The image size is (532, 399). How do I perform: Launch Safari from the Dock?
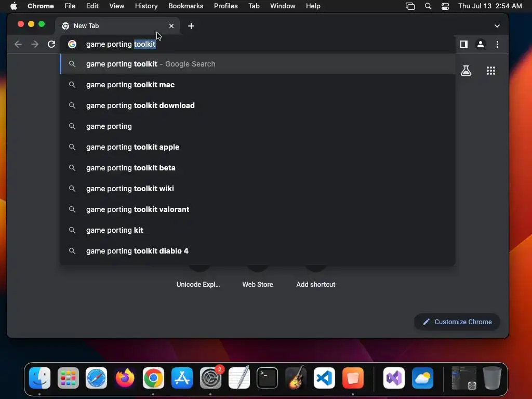(x=96, y=378)
